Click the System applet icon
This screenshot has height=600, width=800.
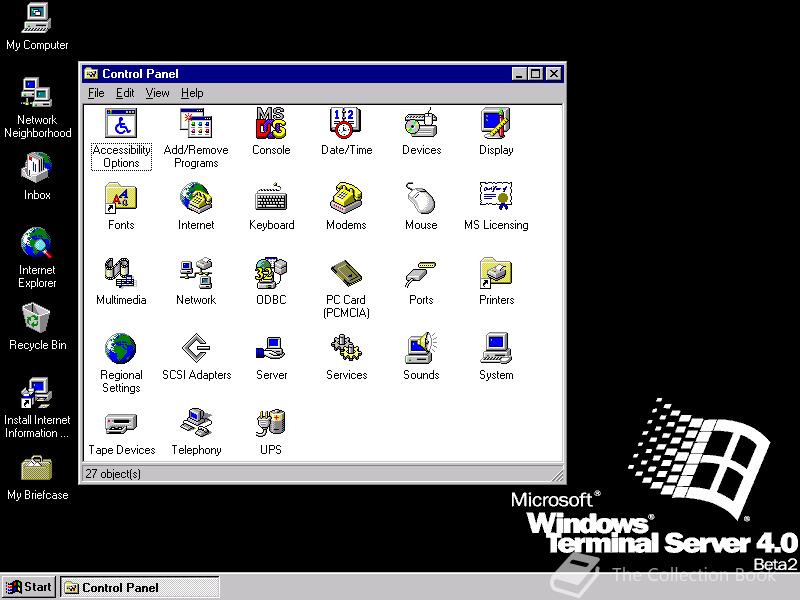coord(496,348)
